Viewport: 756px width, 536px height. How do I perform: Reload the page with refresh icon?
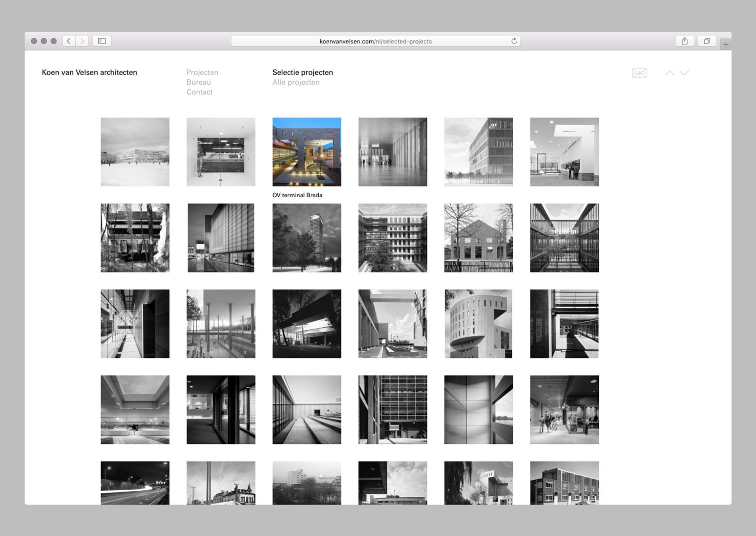coord(514,41)
